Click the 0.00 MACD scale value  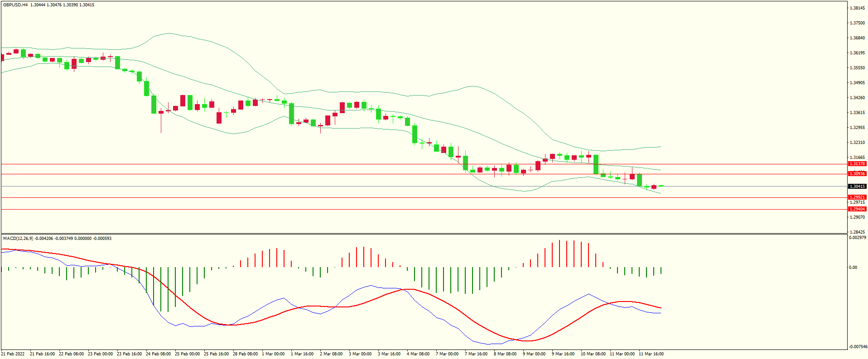click(853, 268)
